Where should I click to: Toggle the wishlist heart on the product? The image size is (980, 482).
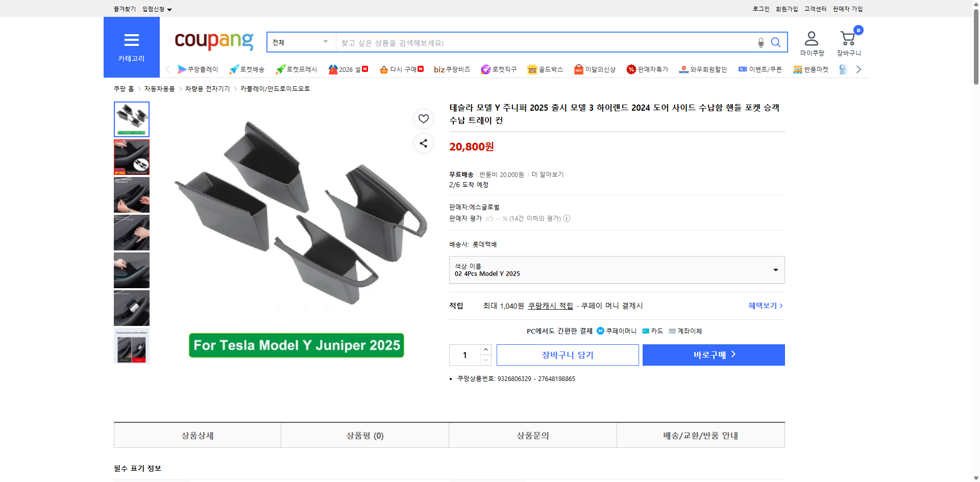pos(423,118)
